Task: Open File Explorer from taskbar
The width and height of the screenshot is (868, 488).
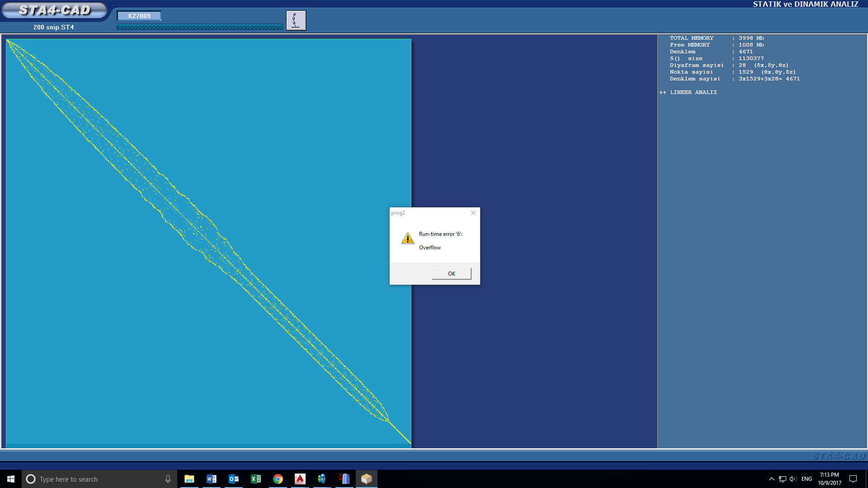Action: pos(189,479)
